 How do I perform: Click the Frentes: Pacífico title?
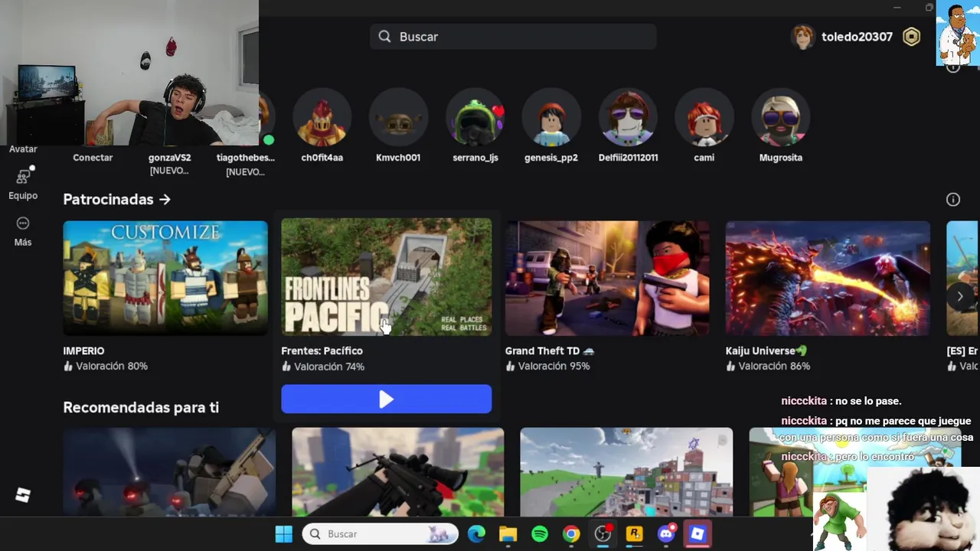point(322,350)
